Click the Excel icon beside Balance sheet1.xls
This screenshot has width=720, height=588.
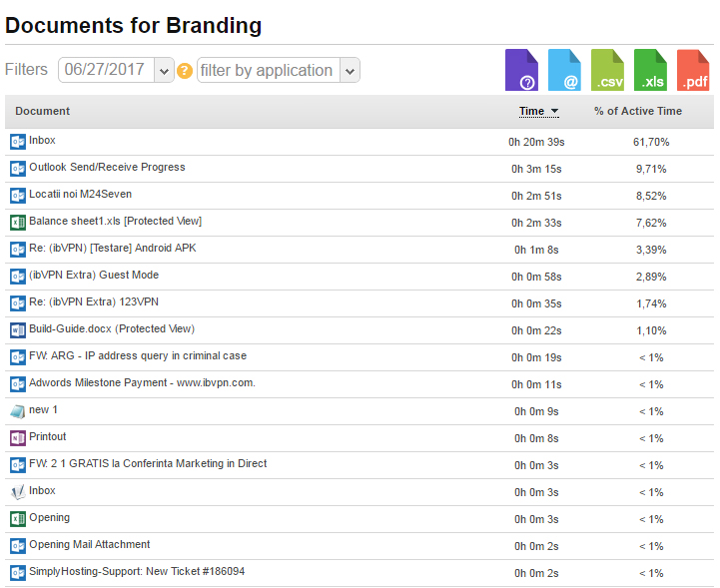pyautogui.click(x=18, y=222)
